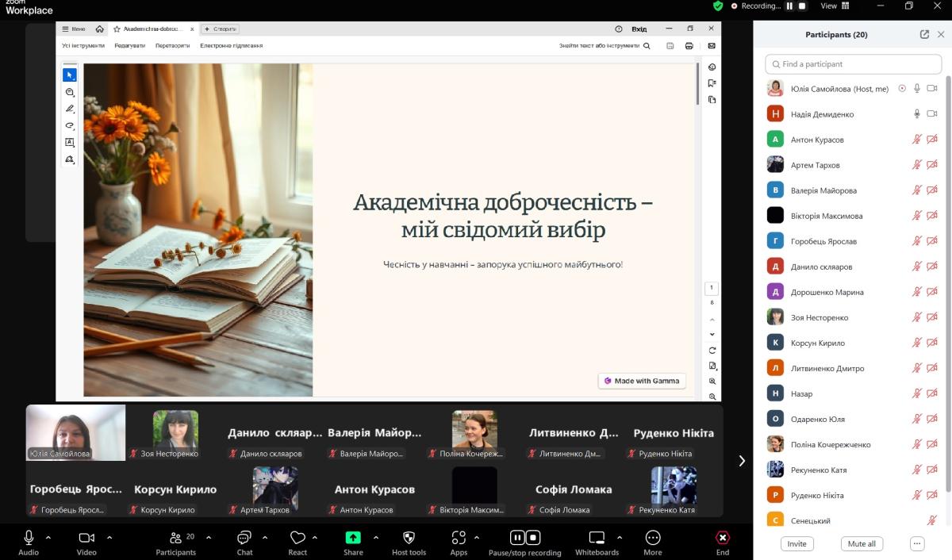Open the Перетворити tab in Acrobat
This screenshot has width=952, height=560.
(x=173, y=46)
